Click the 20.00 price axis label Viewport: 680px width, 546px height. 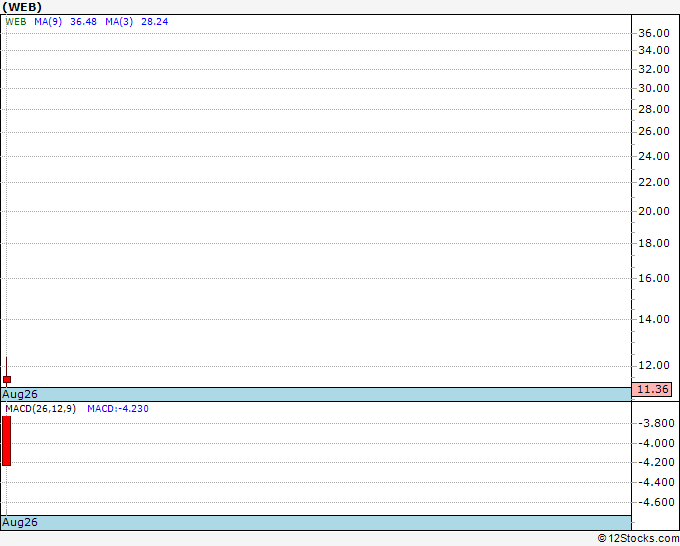point(654,211)
